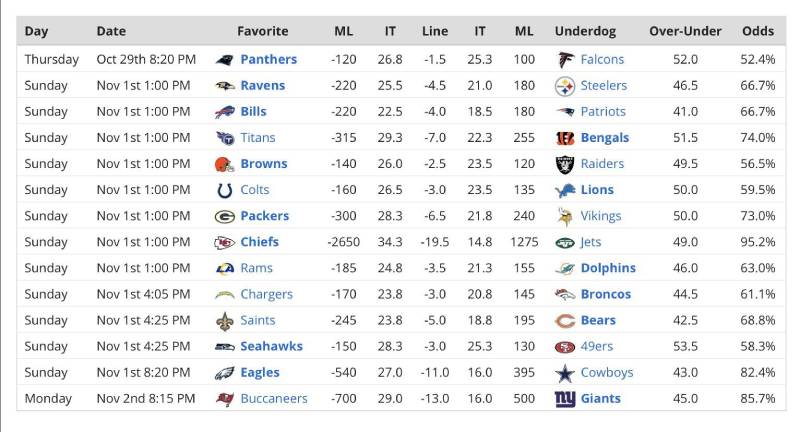Click the Ravens team logo
This screenshot has height=432, width=800.
pyautogui.click(x=225, y=86)
